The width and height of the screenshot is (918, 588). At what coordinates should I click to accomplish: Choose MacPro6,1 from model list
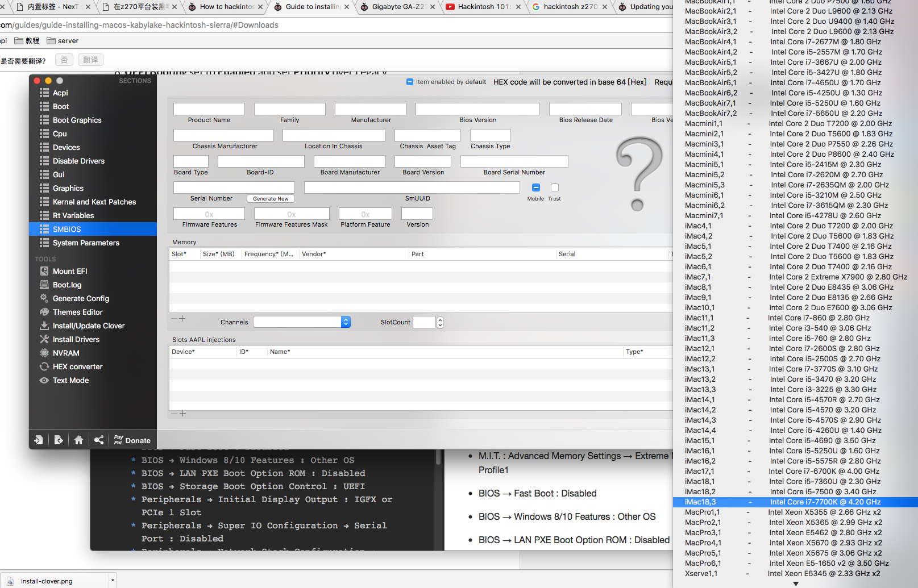[x=795, y=564]
